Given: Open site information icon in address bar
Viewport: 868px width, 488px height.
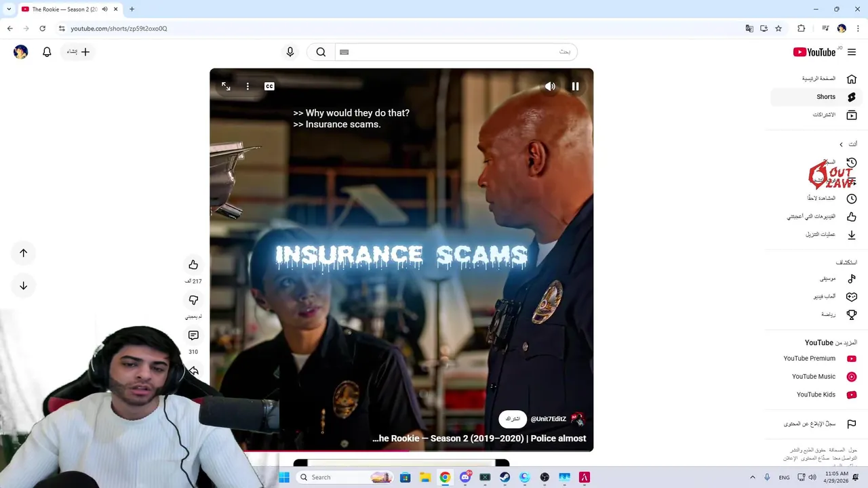Looking at the screenshot, I should click(61, 28).
